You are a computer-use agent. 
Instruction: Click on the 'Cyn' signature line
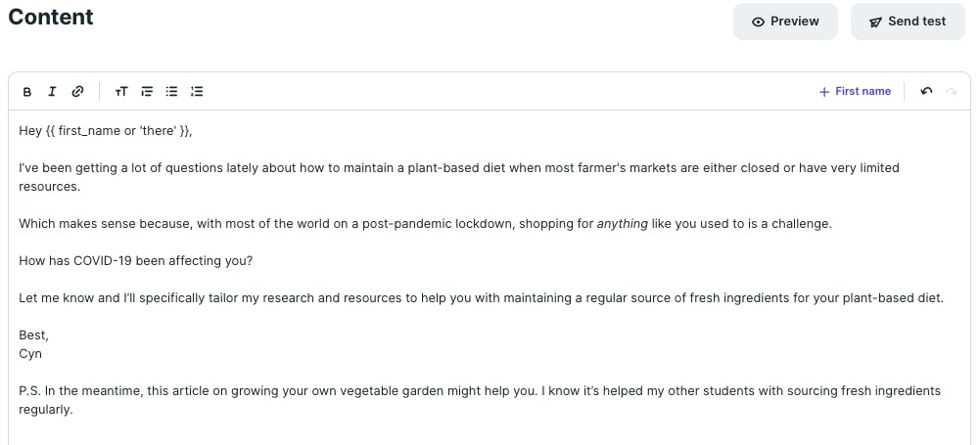tap(30, 354)
